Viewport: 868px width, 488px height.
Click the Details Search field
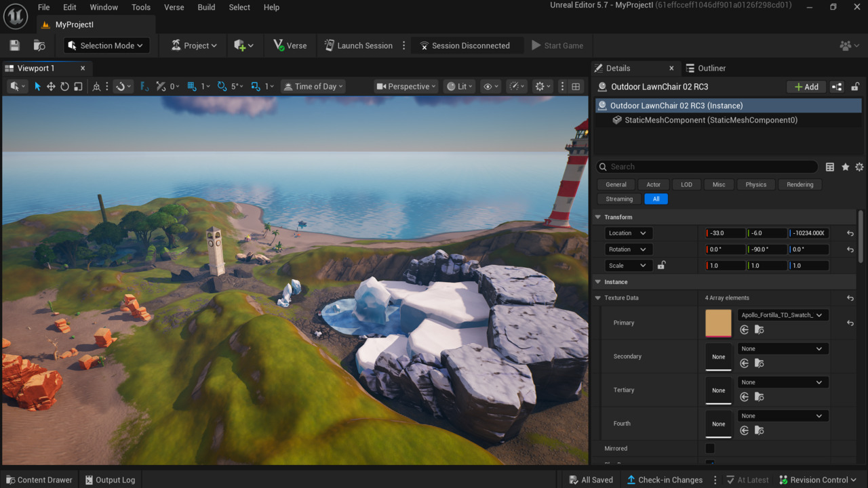point(707,167)
